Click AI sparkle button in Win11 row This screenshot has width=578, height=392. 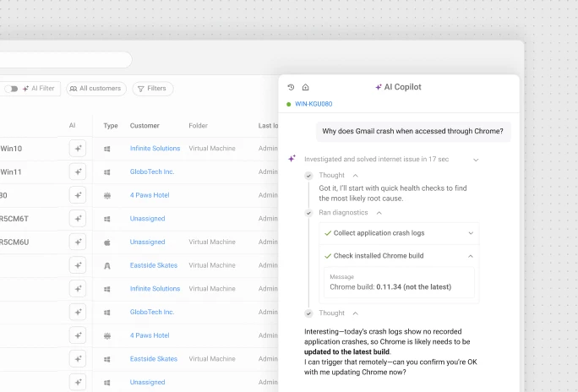pos(78,171)
